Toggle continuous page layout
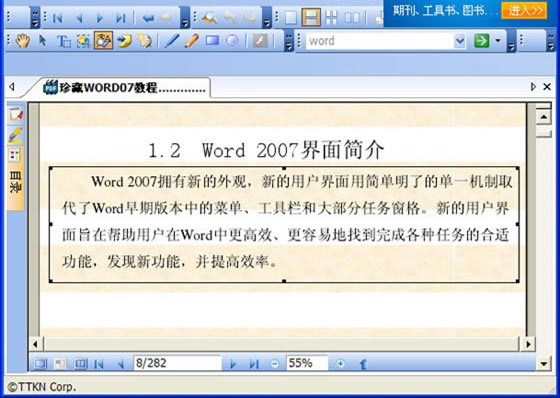The width and height of the screenshot is (560, 398). coord(311,17)
